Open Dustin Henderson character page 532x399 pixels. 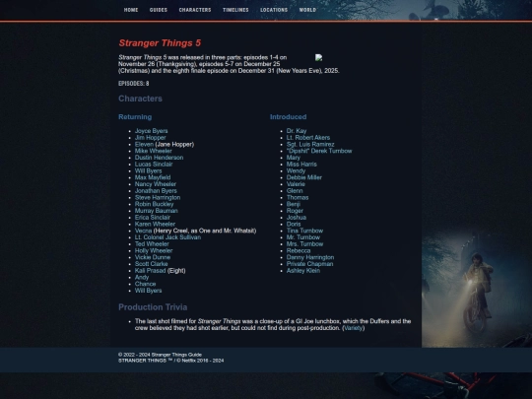coord(160,158)
